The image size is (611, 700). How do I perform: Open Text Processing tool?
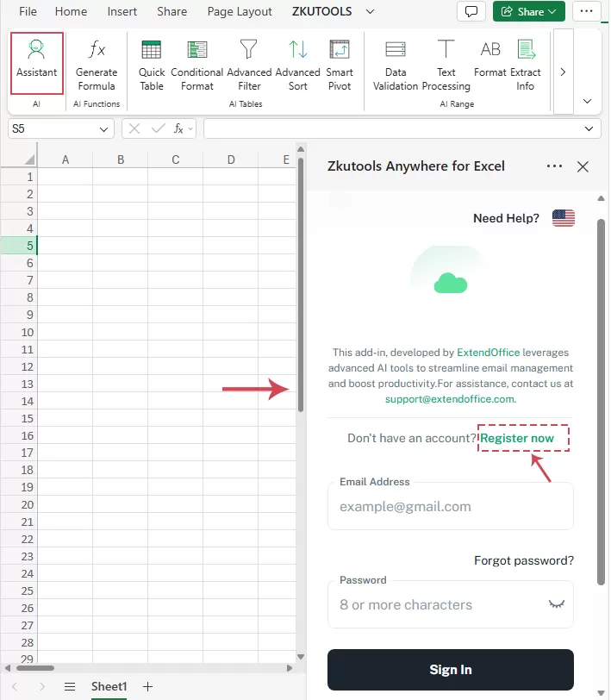pyautogui.click(x=446, y=66)
